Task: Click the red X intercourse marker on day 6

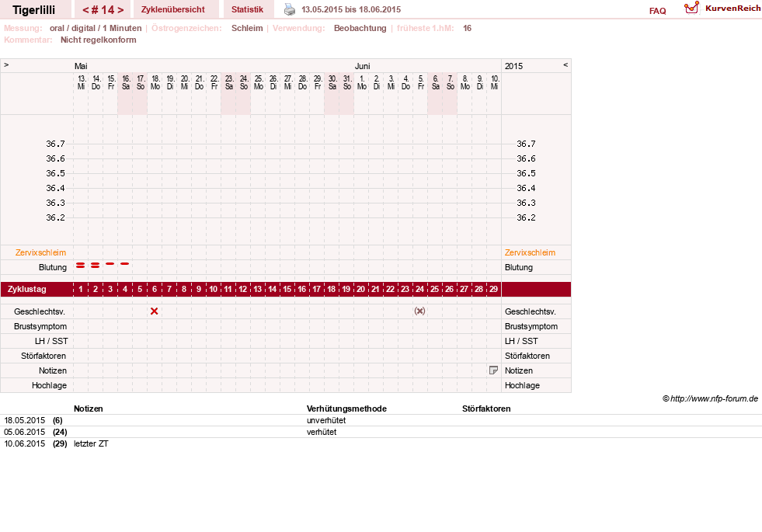Action: point(154,311)
